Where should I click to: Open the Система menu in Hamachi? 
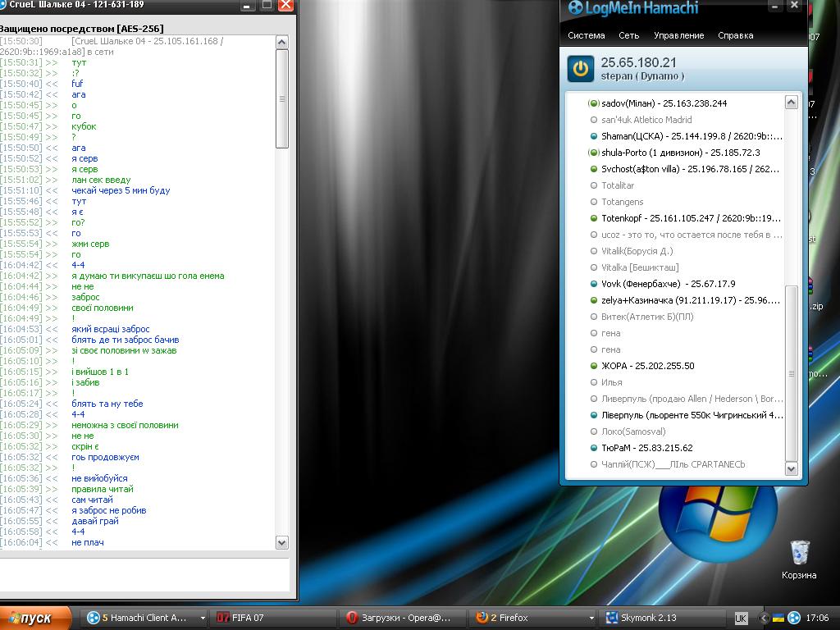586,35
